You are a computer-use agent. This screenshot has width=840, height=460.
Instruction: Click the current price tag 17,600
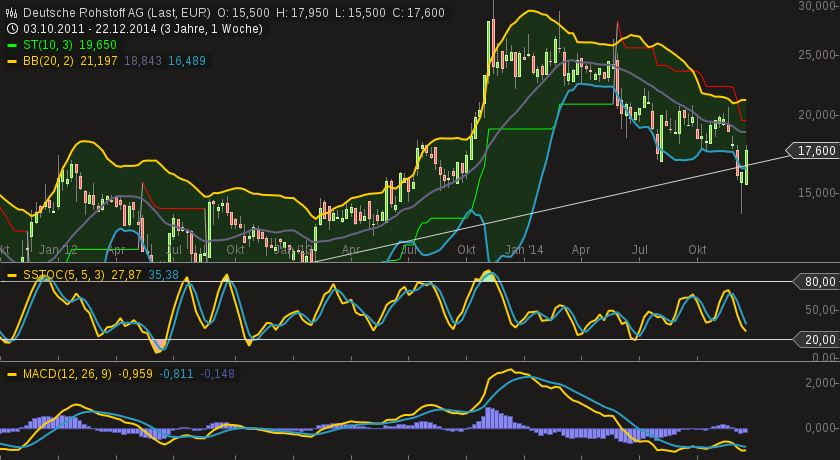(815, 151)
